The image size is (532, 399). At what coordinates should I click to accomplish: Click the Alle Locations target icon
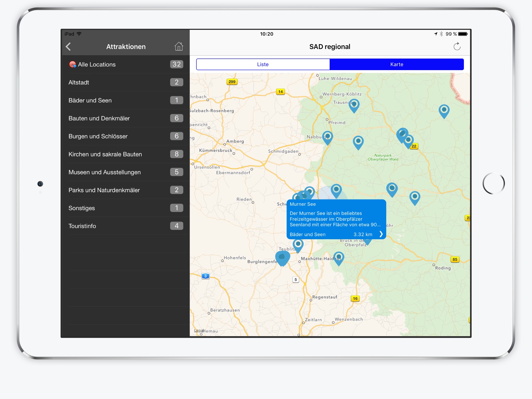tap(72, 64)
